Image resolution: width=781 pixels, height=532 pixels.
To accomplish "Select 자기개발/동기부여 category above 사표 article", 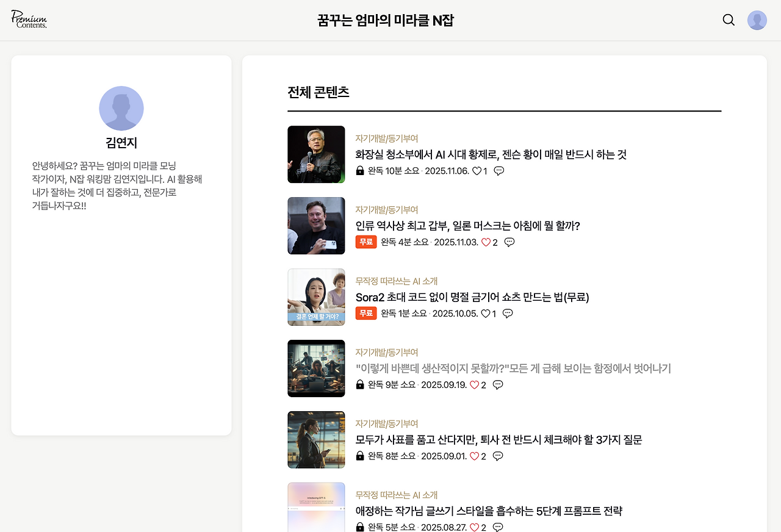I will [387, 424].
